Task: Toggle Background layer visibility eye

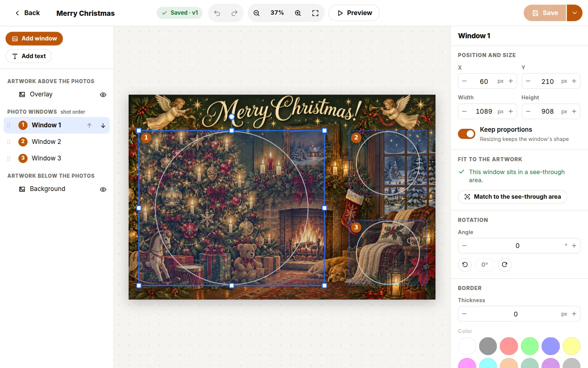Action: point(103,189)
